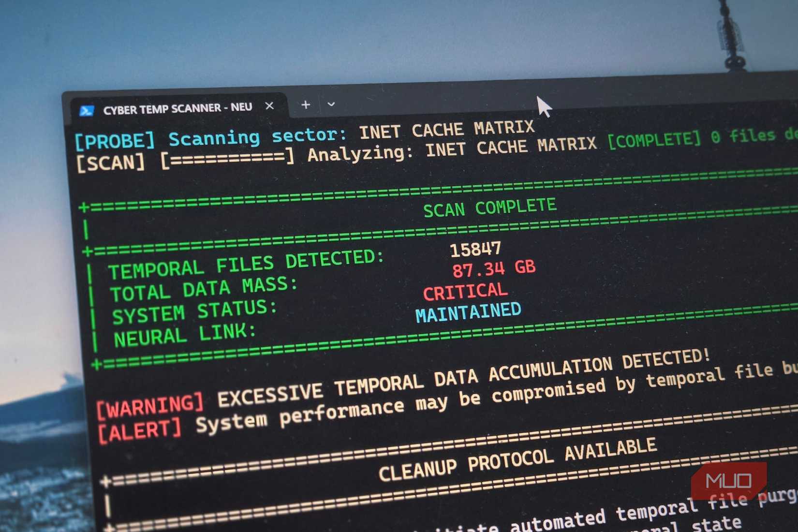Image resolution: width=798 pixels, height=532 pixels.
Task: Click the [ALERT] label in red
Action: coord(139,429)
